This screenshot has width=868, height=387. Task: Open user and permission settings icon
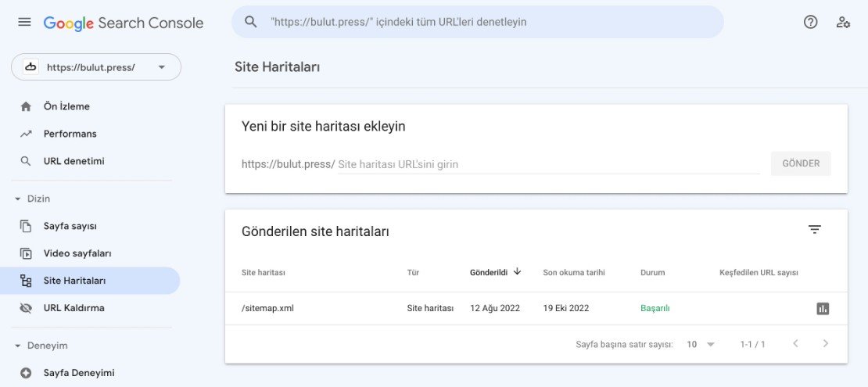coord(843,22)
